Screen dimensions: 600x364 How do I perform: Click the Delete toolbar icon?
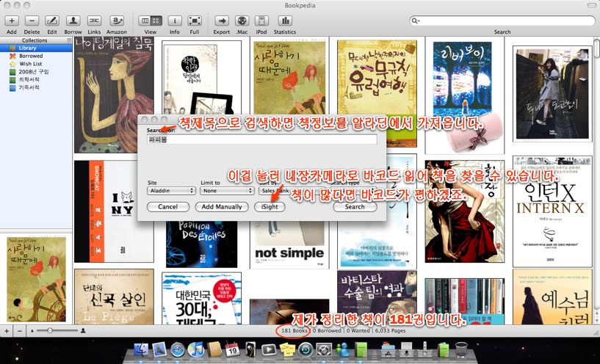(x=32, y=21)
